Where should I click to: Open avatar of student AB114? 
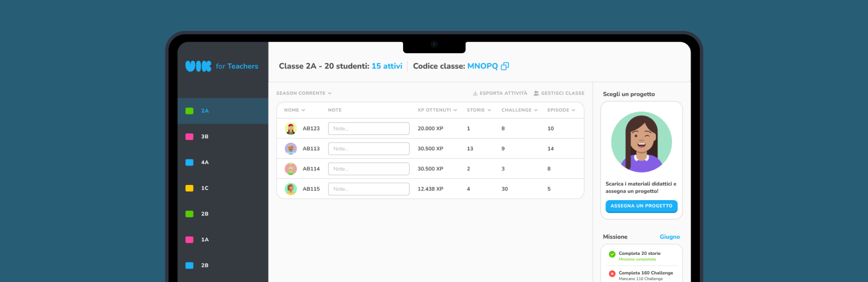tap(291, 169)
